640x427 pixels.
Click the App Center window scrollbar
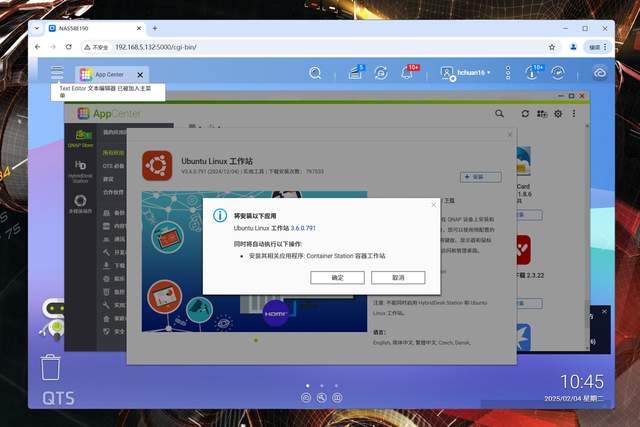pyautogui.click(x=587, y=314)
